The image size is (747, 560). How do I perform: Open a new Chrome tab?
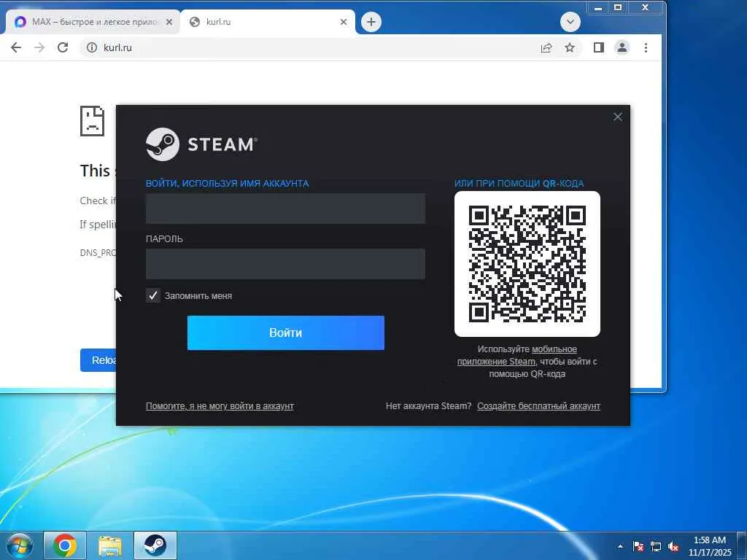pyautogui.click(x=371, y=22)
